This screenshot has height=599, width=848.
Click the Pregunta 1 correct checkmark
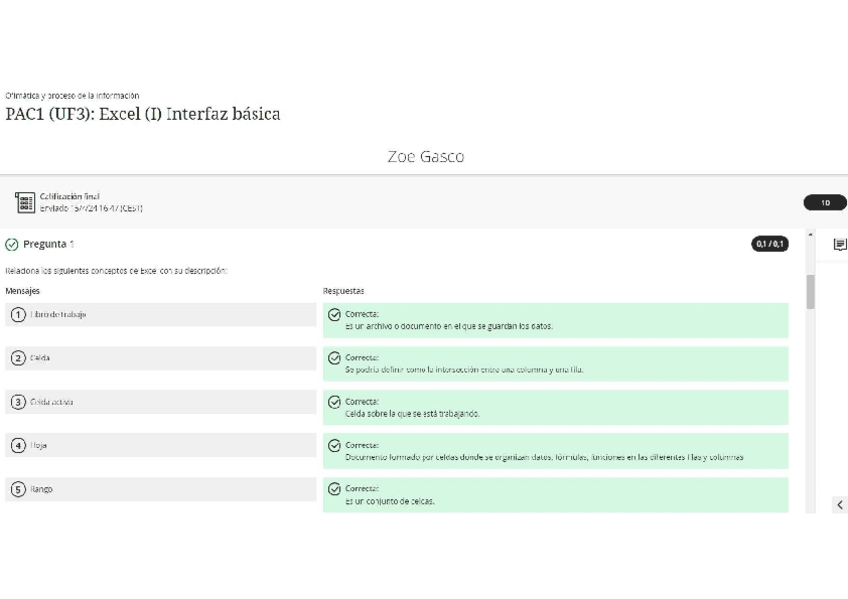click(12, 244)
